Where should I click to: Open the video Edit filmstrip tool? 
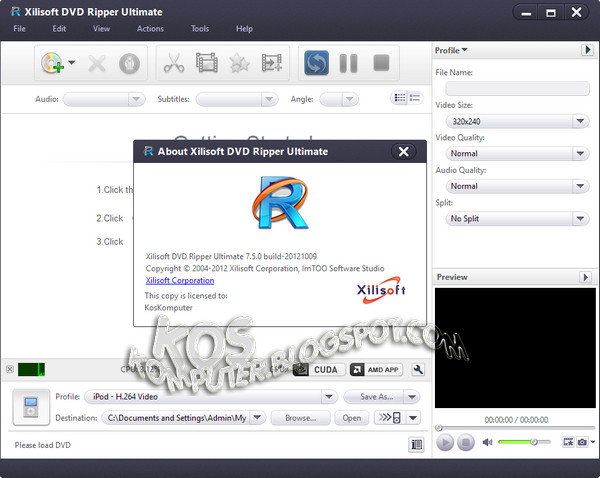207,63
